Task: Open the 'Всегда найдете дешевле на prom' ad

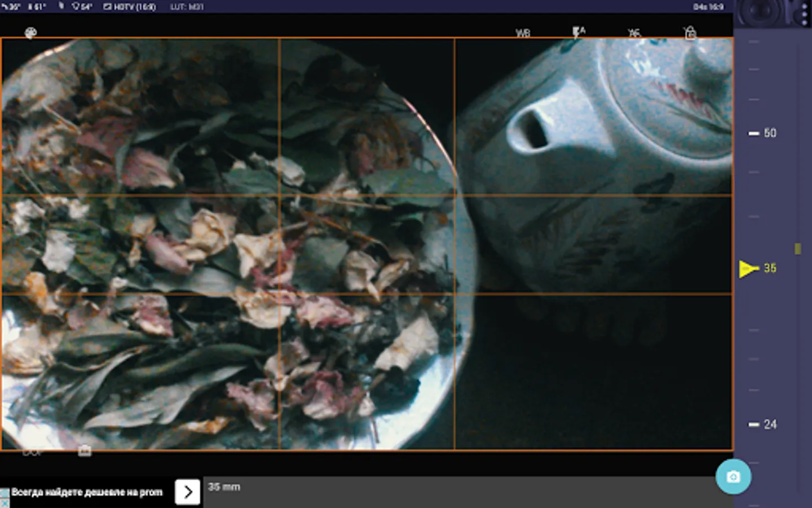Action: pos(87,492)
